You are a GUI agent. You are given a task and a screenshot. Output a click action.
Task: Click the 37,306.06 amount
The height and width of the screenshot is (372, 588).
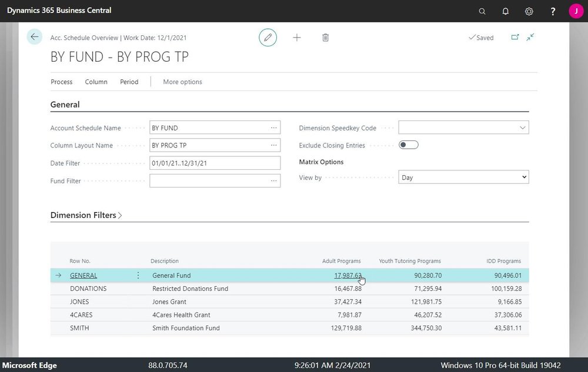[x=508, y=314]
